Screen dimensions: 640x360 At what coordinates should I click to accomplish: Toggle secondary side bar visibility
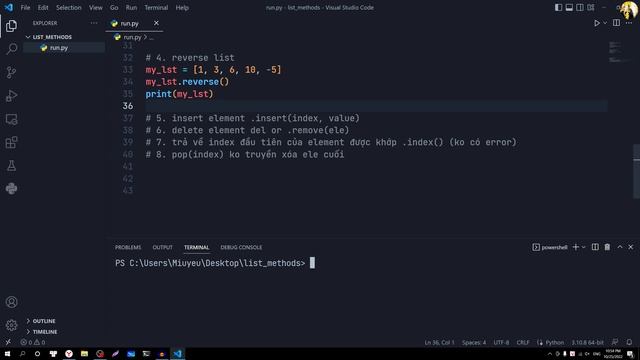[x=580, y=7]
